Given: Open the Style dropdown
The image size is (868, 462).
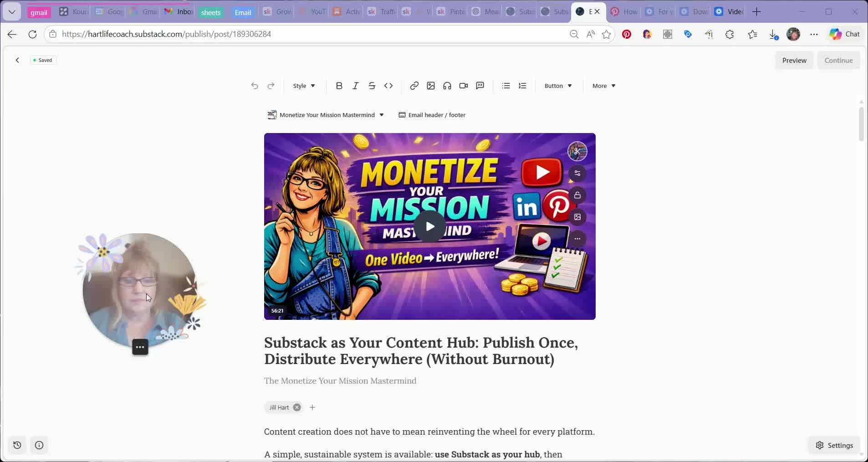Looking at the screenshot, I should click(304, 86).
